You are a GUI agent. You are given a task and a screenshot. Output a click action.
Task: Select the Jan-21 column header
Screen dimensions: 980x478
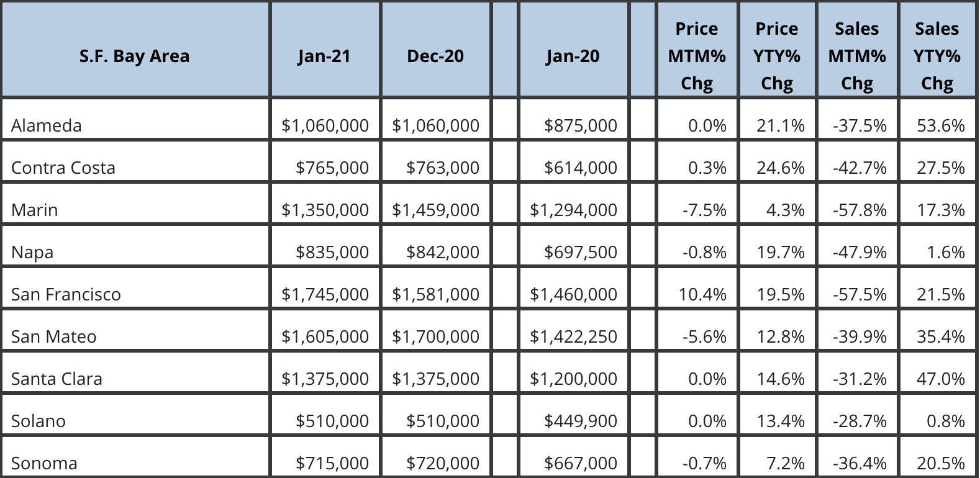[x=324, y=56]
